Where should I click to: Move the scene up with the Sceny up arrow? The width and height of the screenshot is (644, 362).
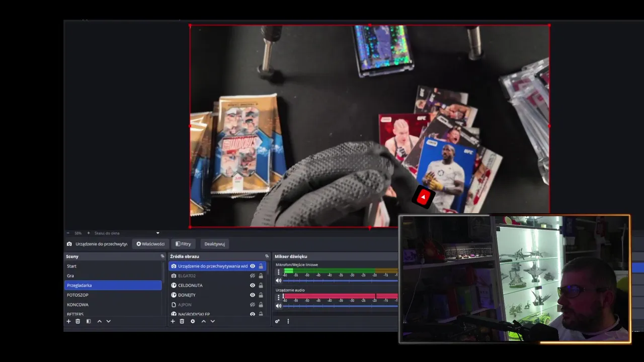click(99, 321)
